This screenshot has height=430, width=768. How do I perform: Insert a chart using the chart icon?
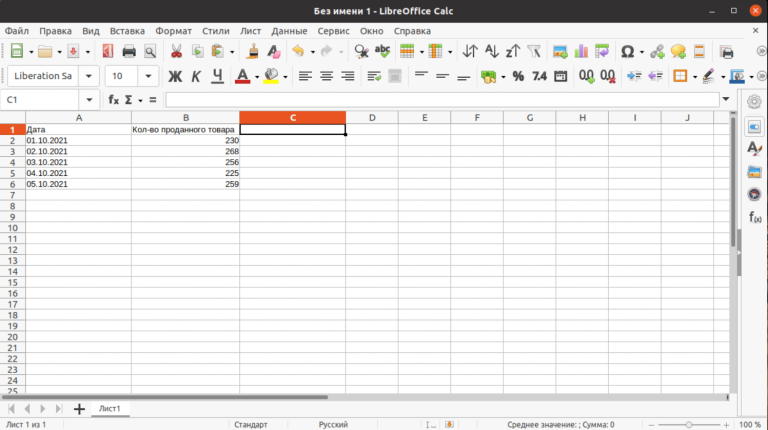[x=582, y=51]
